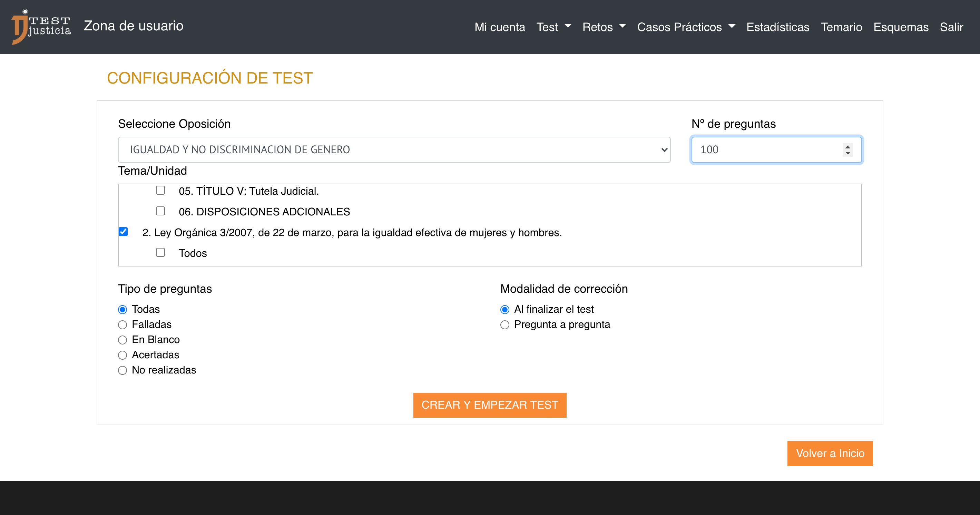Choose Pregunta a pregunta correction
The image size is (980, 515).
point(505,325)
